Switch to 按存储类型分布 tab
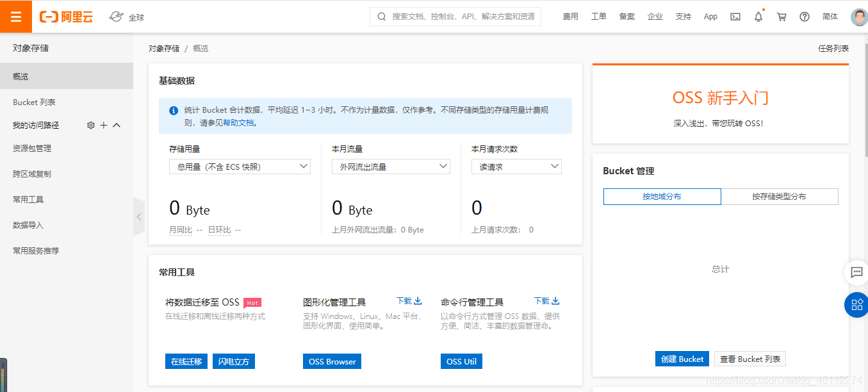This screenshot has width=868, height=392. click(x=780, y=197)
